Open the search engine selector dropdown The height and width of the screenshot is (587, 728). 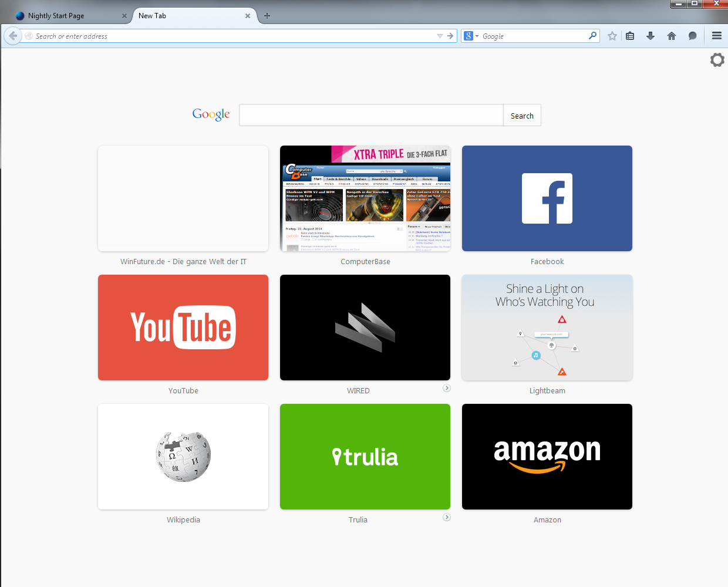[x=471, y=36]
